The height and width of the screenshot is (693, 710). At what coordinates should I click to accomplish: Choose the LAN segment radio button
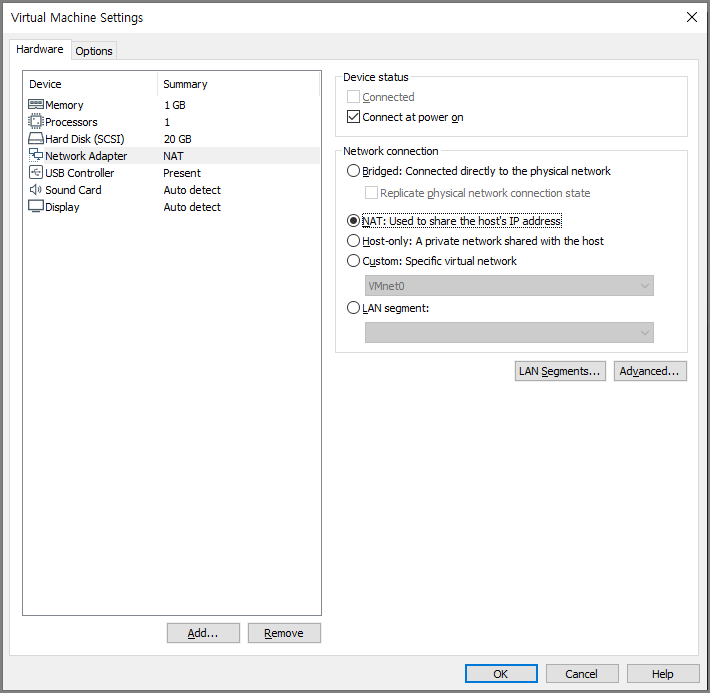pyautogui.click(x=353, y=308)
